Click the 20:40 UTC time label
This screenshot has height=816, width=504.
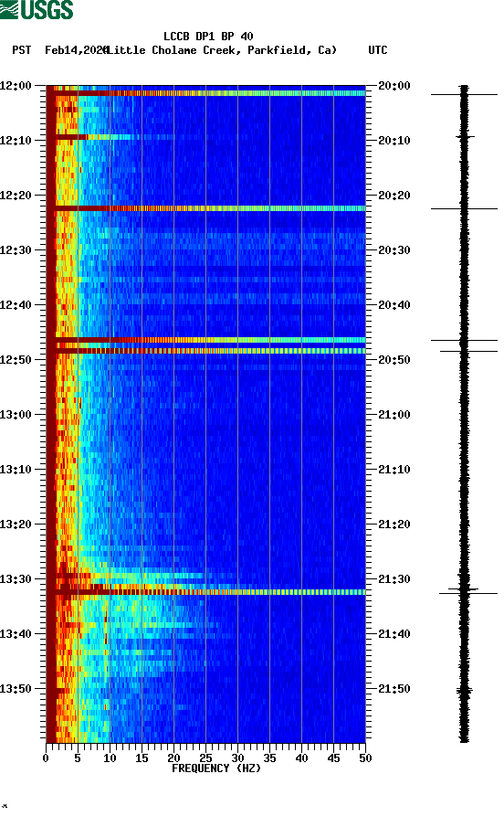(x=394, y=305)
